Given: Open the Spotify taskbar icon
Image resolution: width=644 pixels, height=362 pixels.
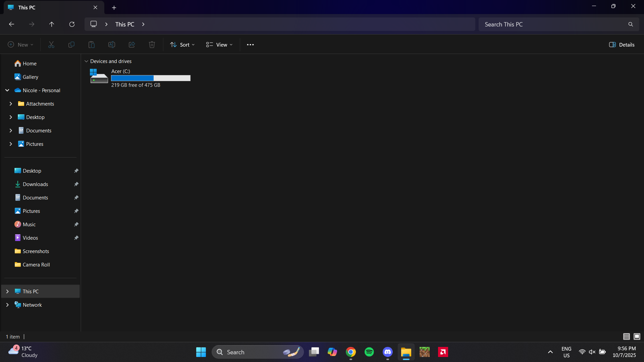Looking at the screenshot, I should point(369,352).
